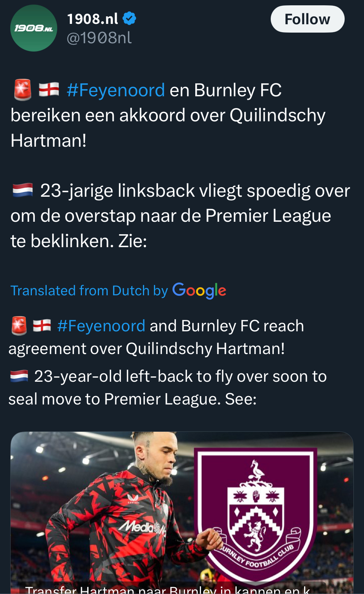Tap the red siren emoji in the original tweet
Image resolution: width=364 pixels, height=594 pixels.
click(22, 90)
